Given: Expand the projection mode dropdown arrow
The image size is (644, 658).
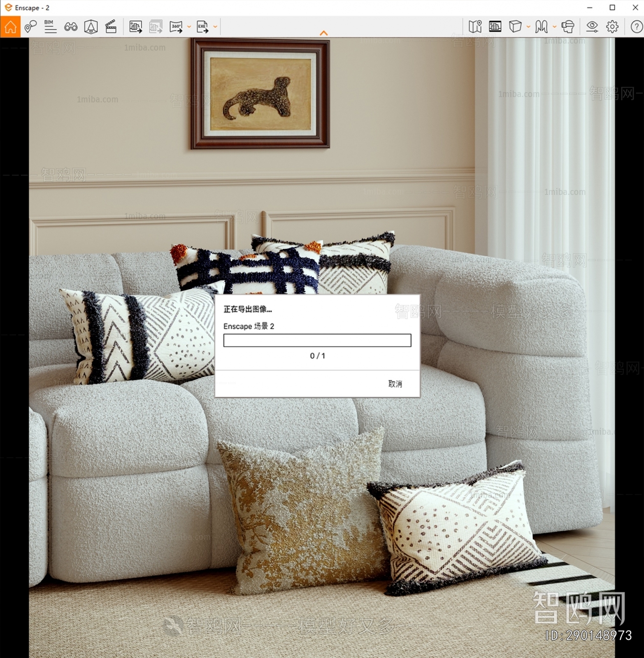Looking at the screenshot, I should [528, 27].
